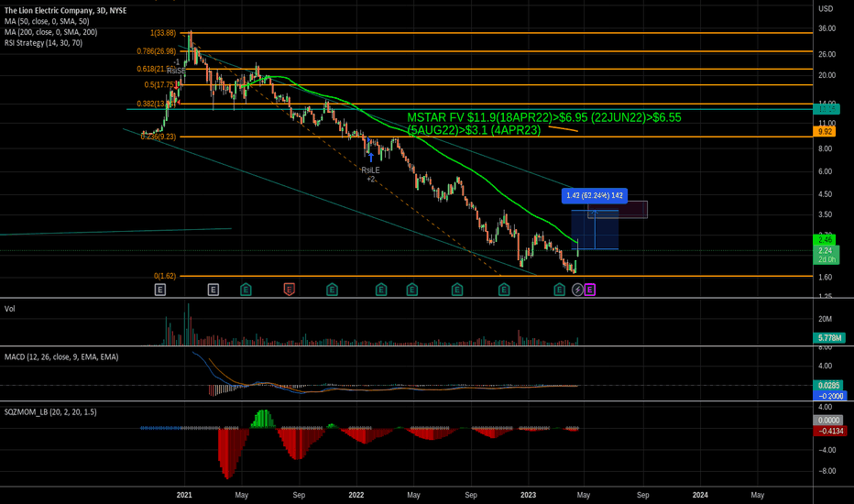The width and height of the screenshot is (854, 504).
Task: Click the 2021 label on time axis
Action: coord(184,495)
